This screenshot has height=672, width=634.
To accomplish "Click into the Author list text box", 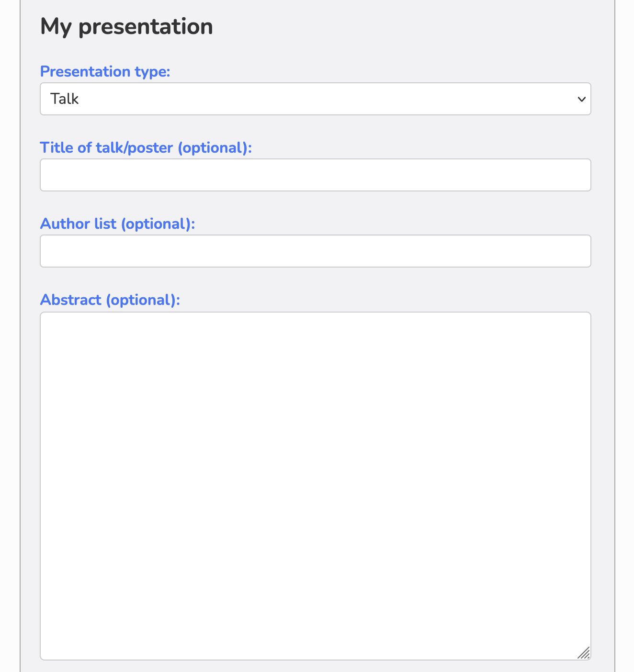I will (316, 251).
